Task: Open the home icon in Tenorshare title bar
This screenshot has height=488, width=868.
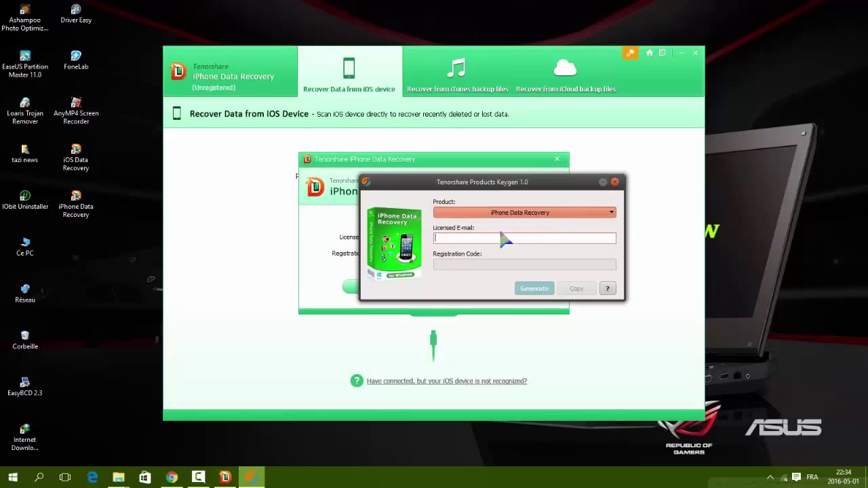Action: tap(649, 53)
